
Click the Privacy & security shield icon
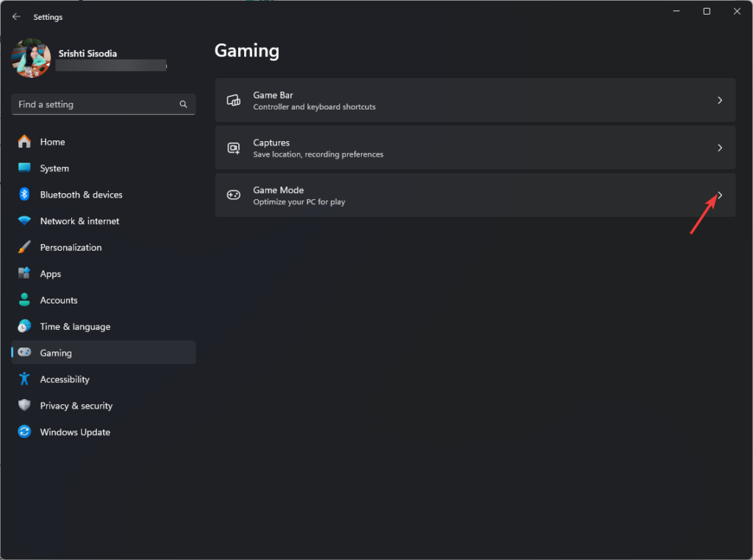pos(23,406)
